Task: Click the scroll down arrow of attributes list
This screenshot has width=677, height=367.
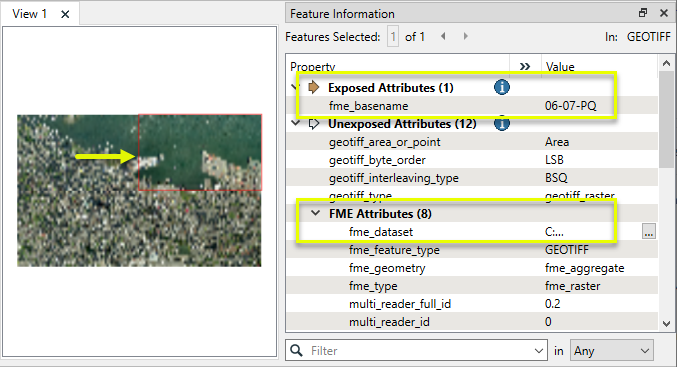Action: tap(666, 323)
